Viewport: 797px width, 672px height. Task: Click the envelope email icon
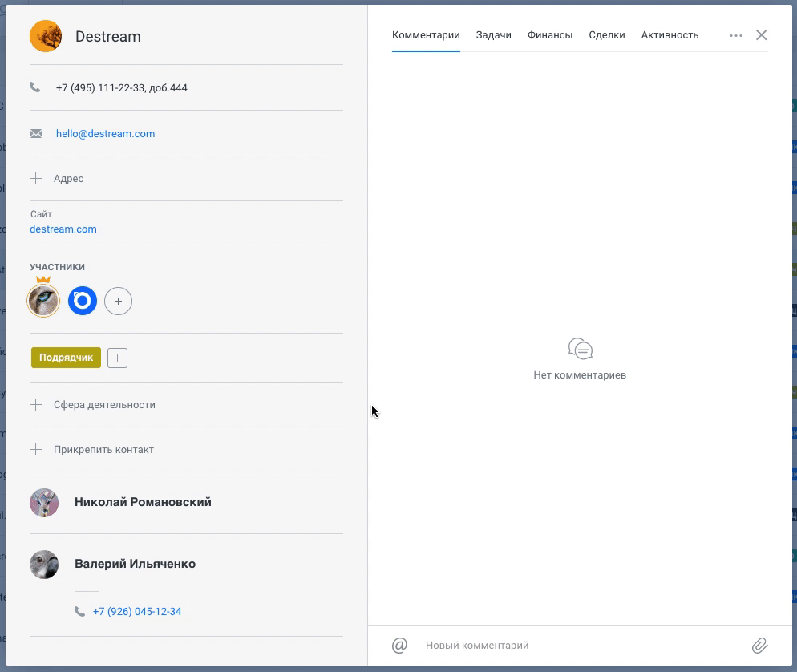(x=36, y=134)
